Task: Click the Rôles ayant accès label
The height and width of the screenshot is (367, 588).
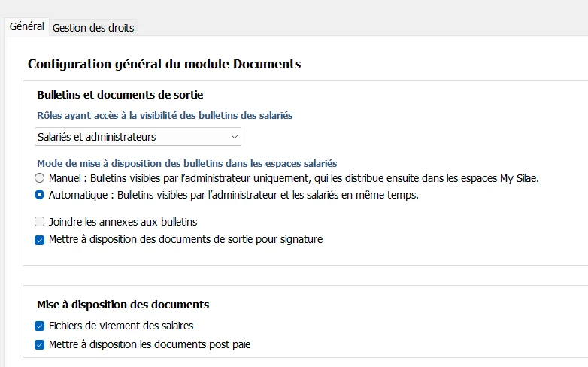Action: click(x=165, y=116)
